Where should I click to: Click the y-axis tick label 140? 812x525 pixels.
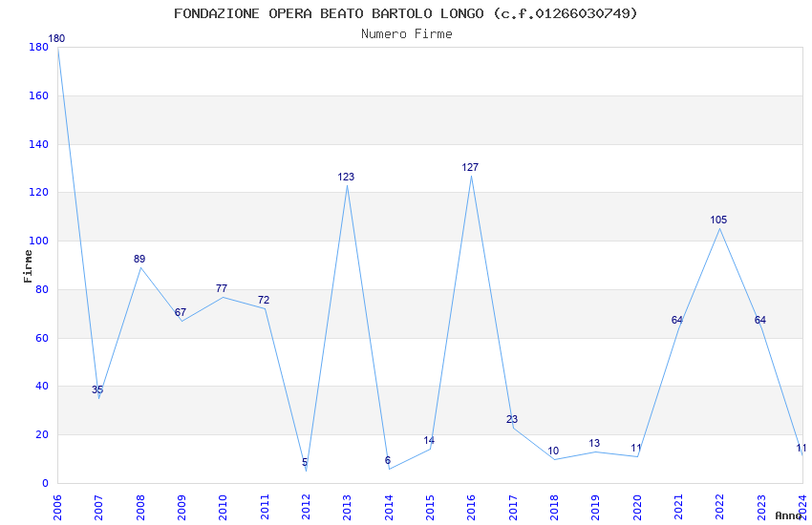[x=39, y=144]
